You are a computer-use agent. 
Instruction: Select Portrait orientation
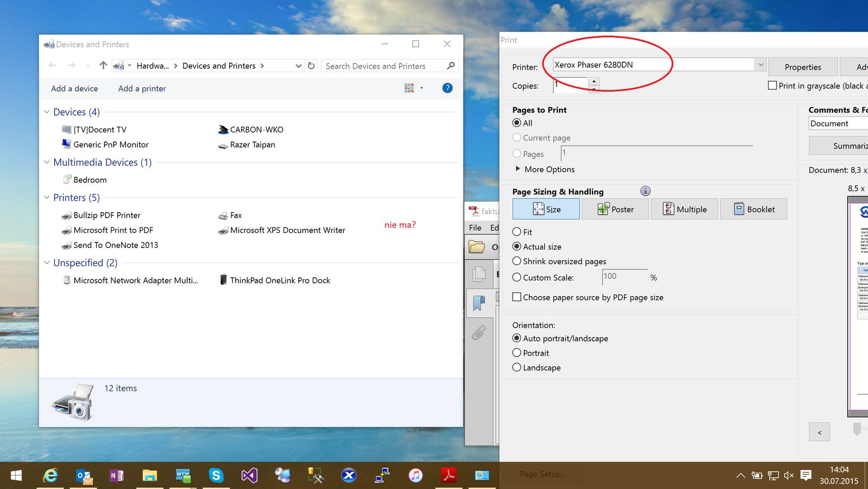[x=516, y=353]
